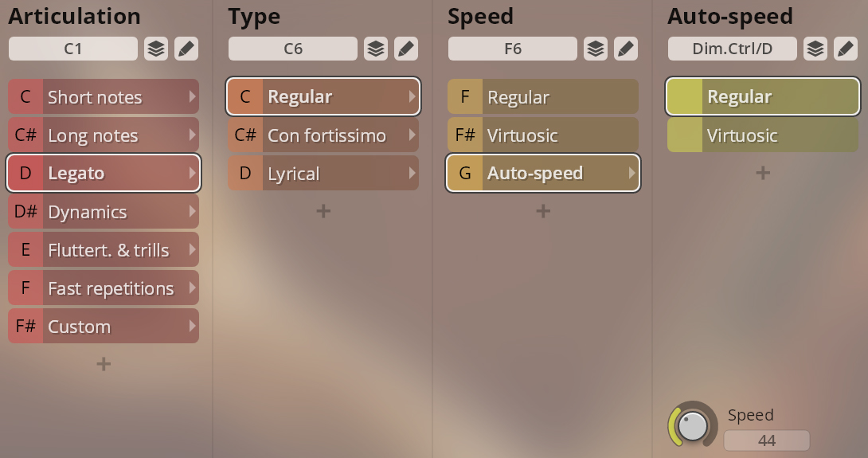Click the Auto-speed pencil edit icon
This screenshot has width=868, height=458.
[845, 49]
